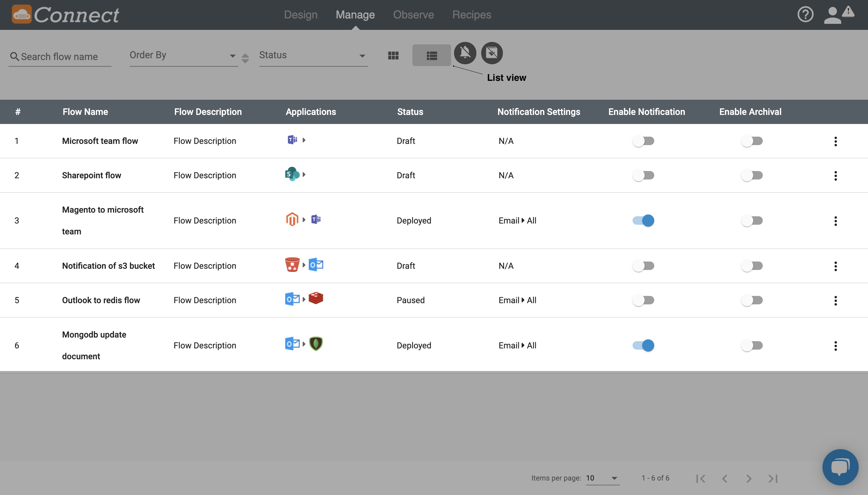Click the Flow Name column header
Image resolution: width=868 pixels, height=495 pixels.
pyautogui.click(x=85, y=112)
